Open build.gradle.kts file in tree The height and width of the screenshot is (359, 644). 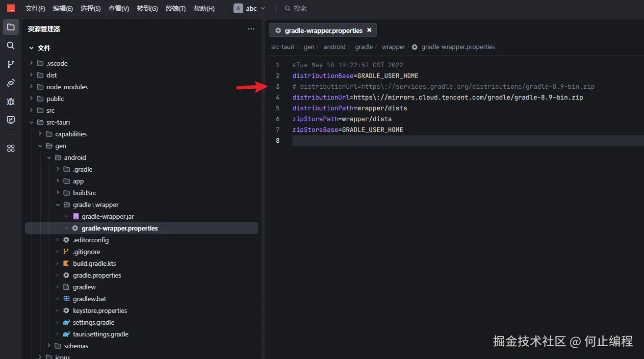(94, 263)
